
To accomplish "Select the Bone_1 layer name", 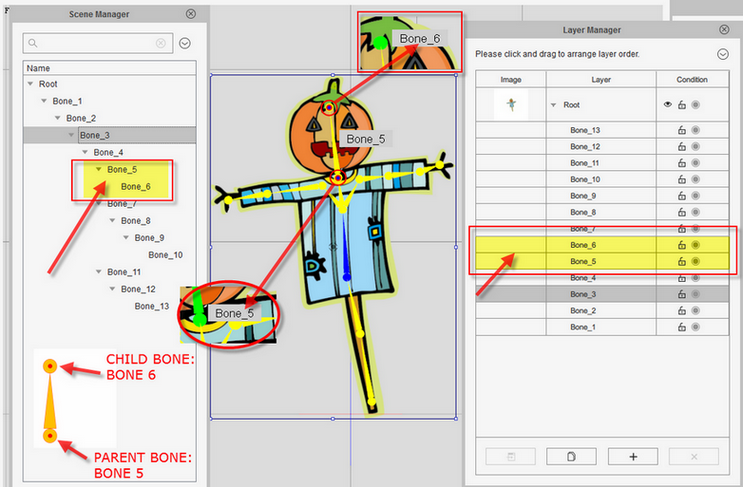I will 583,327.
